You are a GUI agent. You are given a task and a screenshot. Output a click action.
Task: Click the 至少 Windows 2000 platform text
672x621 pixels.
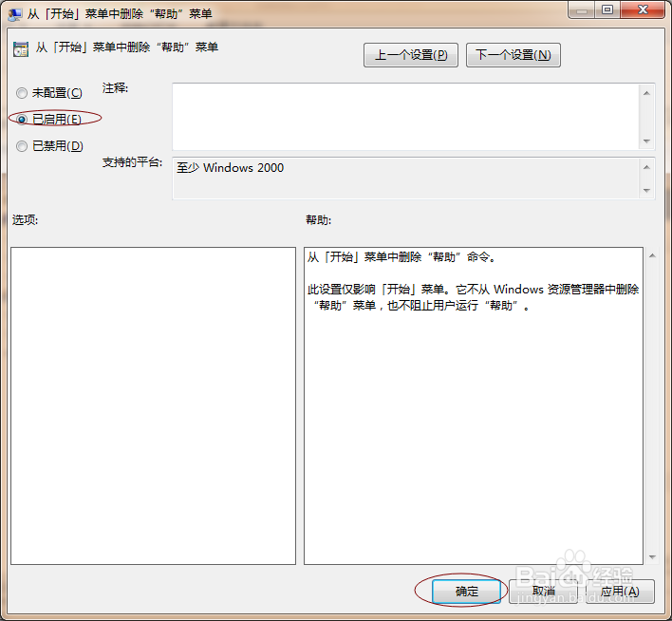[x=230, y=168]
